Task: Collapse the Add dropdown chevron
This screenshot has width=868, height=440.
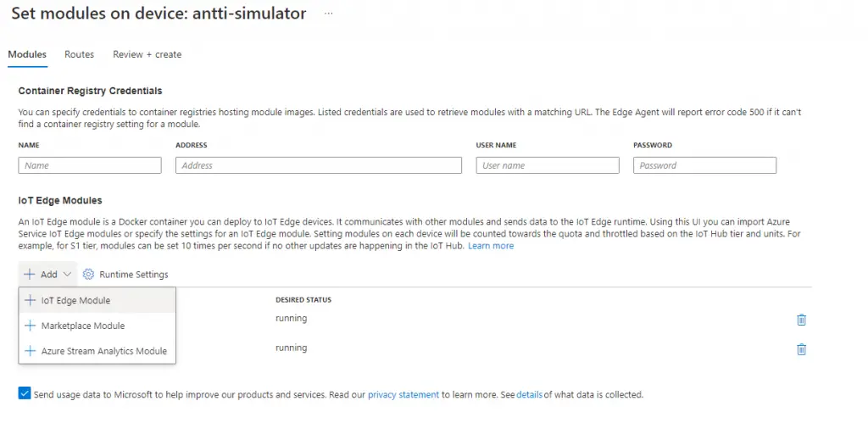Action: (x=68, y=275)
